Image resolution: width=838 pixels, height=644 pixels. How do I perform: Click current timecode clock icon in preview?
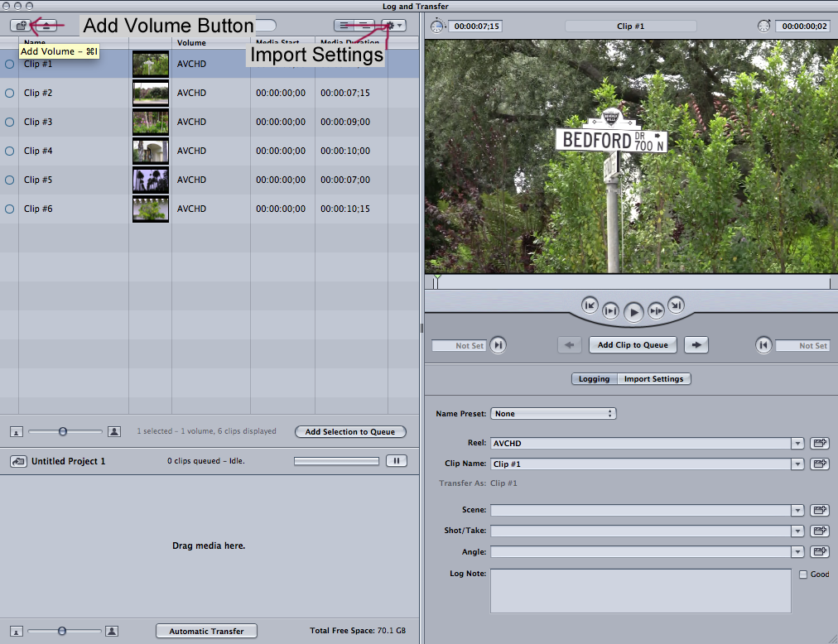tap(764, 26)
